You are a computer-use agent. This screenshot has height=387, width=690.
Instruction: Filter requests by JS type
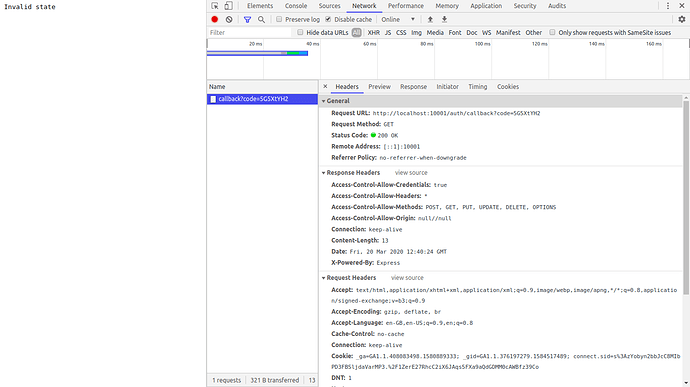coord(388,33)
